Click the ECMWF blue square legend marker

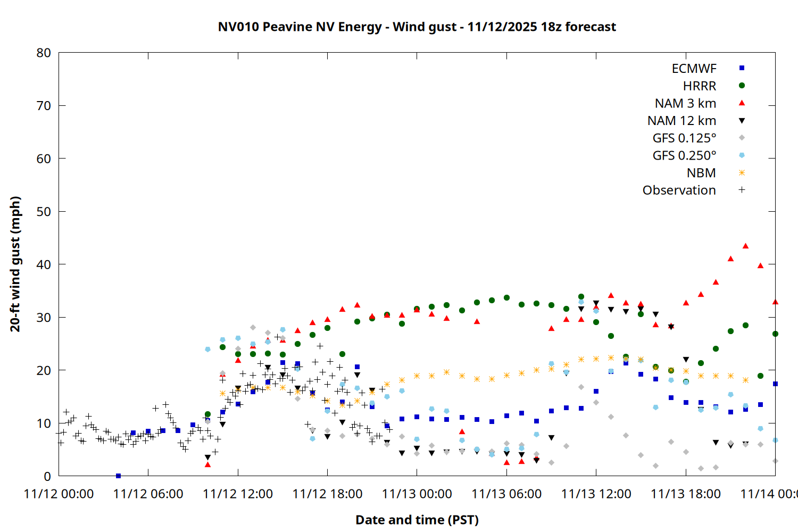(742, 68)
